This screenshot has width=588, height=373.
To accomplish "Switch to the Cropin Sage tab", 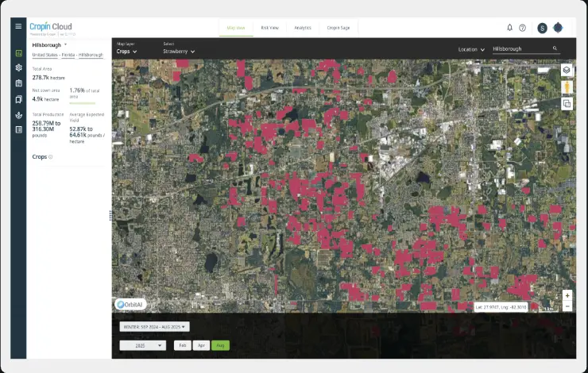I will point(338,28).
